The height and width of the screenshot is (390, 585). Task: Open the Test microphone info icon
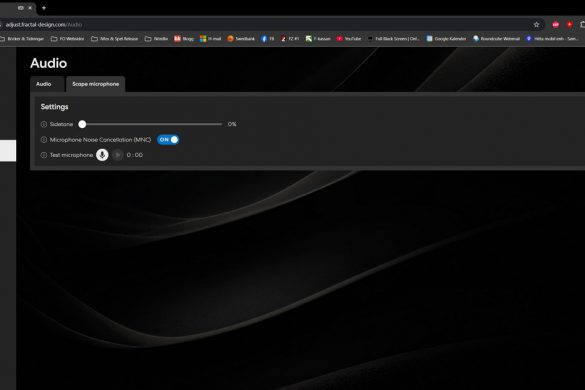coord(44,155)
